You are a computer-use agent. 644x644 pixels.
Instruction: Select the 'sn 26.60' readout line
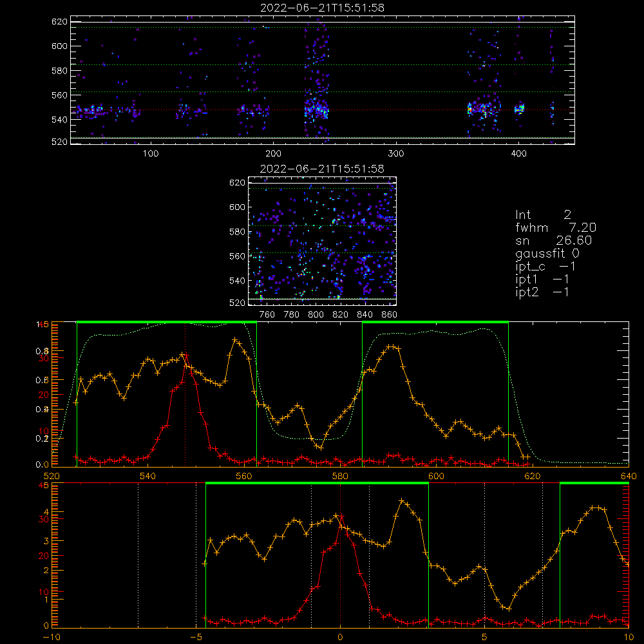(554, 241)
